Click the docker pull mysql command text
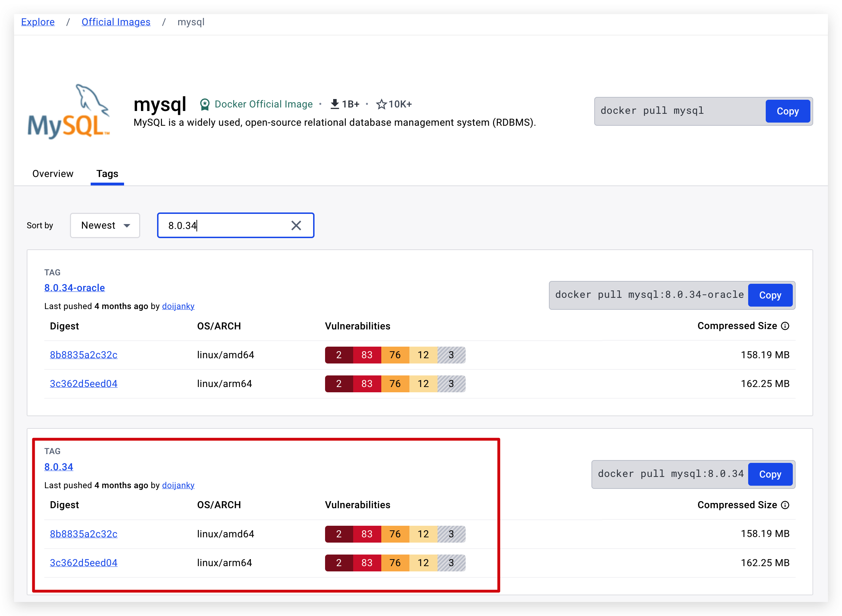The height and width of the screenshot is (616, 842). pyautogui.click(x=652, y=111)
